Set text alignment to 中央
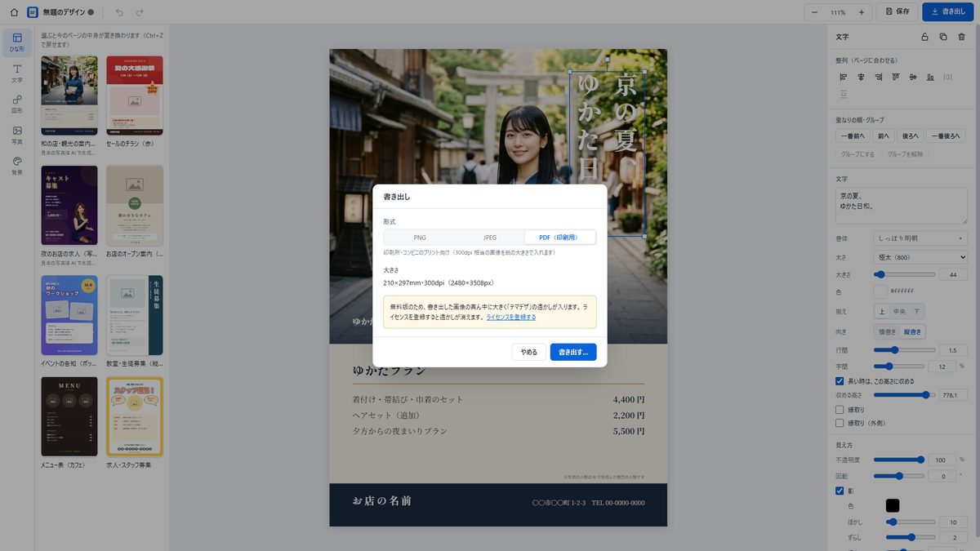The height and width of the screenshot is (551, 980). (x=899, y=312)
